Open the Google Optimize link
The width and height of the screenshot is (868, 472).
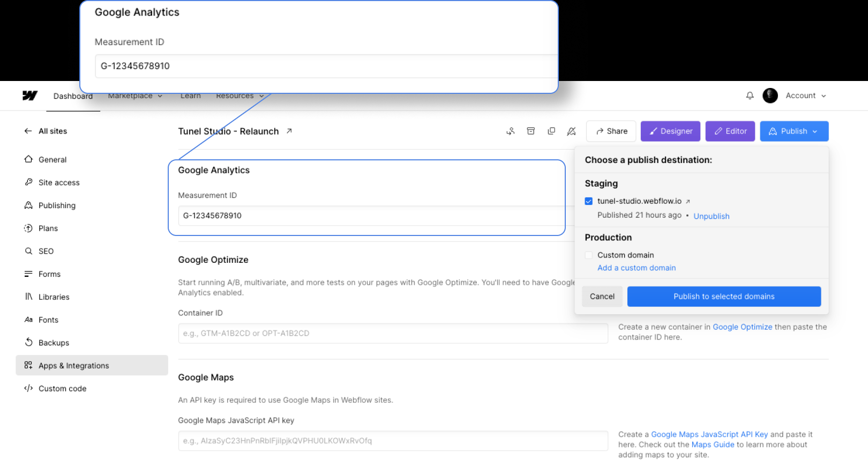(742, 327)
